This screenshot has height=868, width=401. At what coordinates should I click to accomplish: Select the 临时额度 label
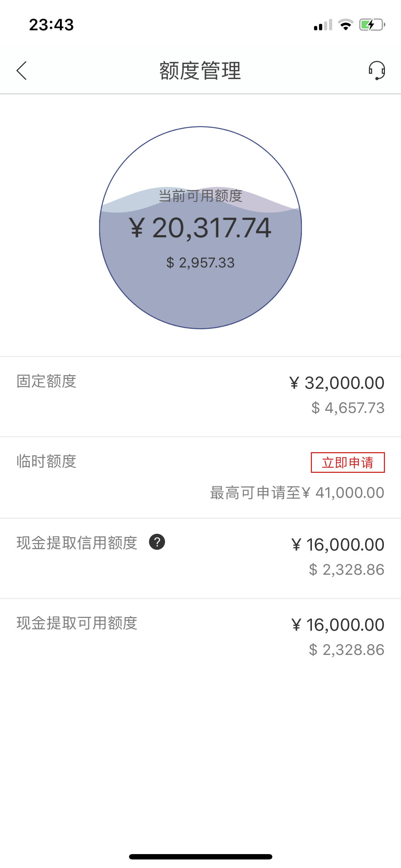point(46,461)
